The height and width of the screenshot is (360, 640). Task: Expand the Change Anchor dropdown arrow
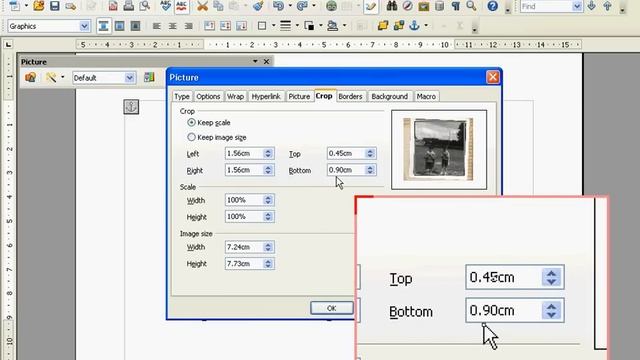coord(426,26)
